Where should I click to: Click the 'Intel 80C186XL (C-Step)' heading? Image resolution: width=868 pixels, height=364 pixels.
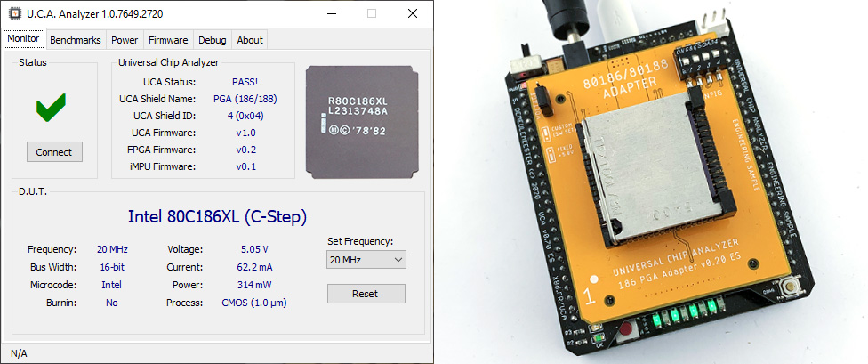217,216
